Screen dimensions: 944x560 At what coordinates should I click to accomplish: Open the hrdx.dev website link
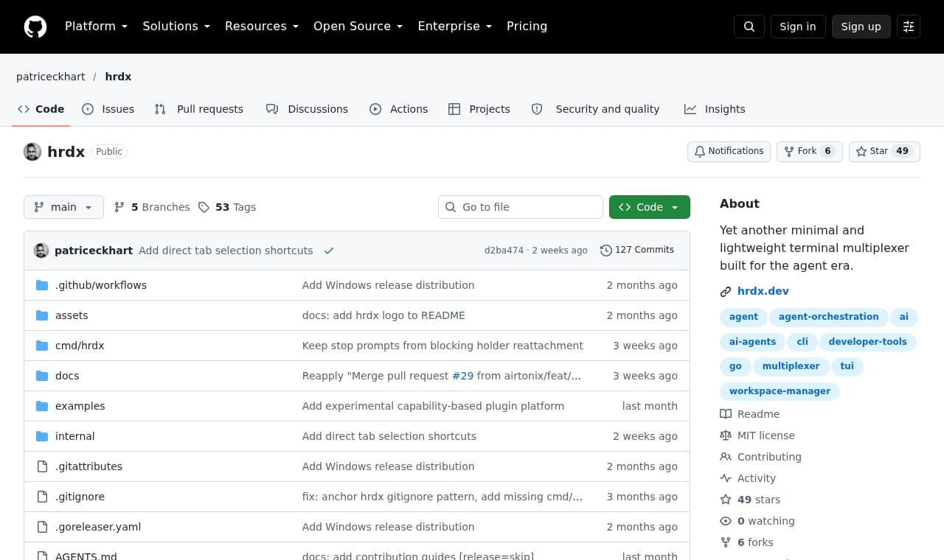click(x=763, y=291)
